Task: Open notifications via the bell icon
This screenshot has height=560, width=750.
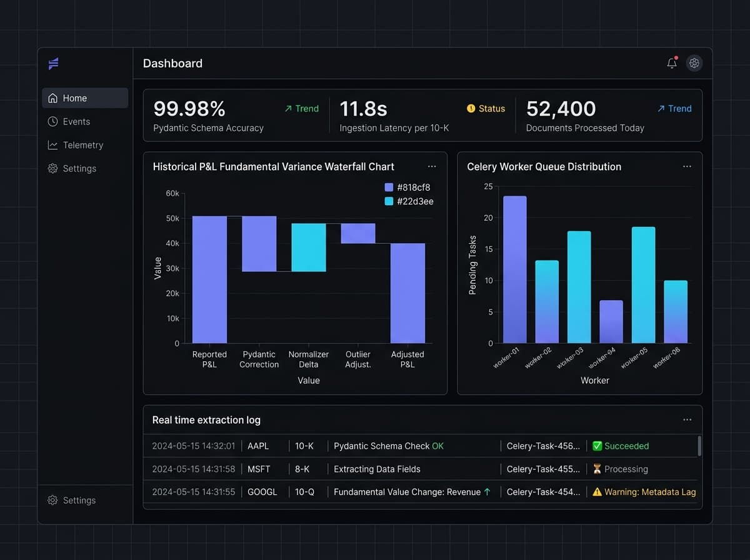Action: coord(672,63)
